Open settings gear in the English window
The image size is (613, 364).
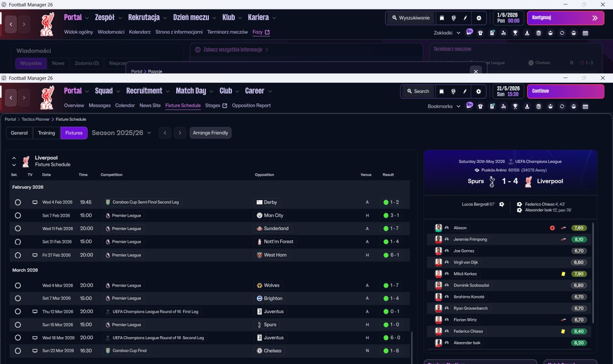[x=478, y=91]
